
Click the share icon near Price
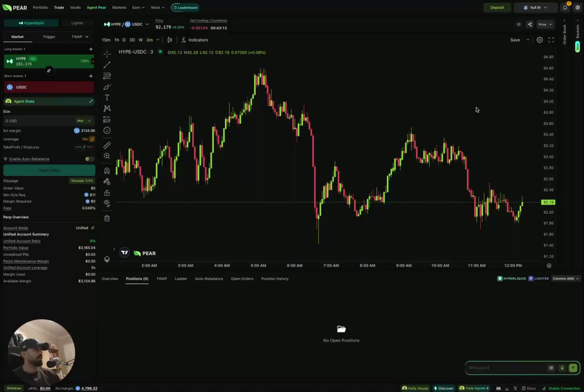(529, 24)
